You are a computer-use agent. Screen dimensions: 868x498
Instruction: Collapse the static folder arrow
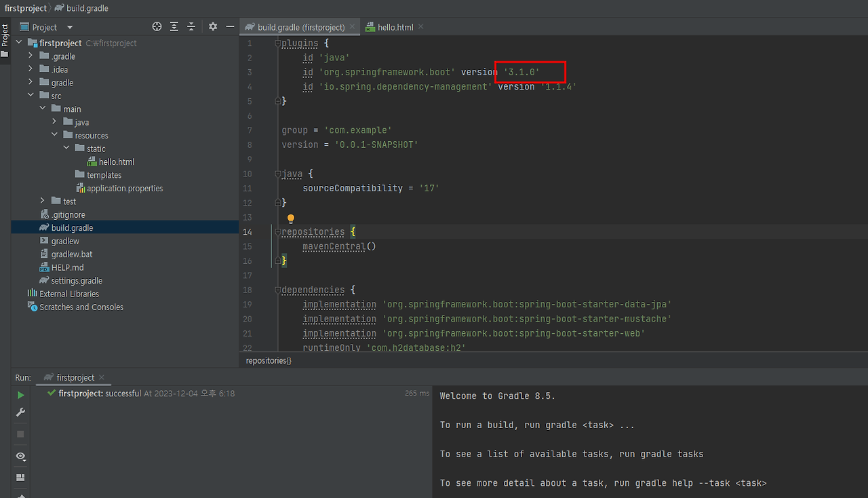point(66,149)
